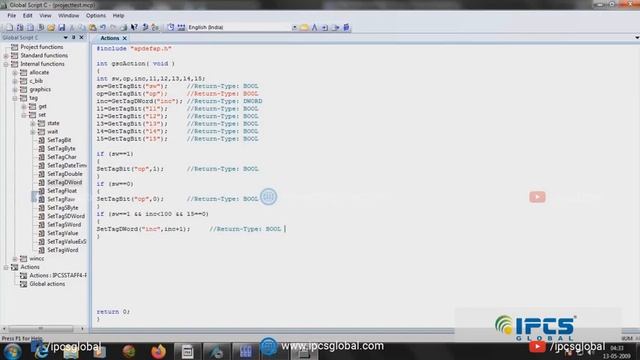This screenshot has width=640, height=360.
Task: Expand the state folder
Action: pyautogui.click(x=33, y=123)
